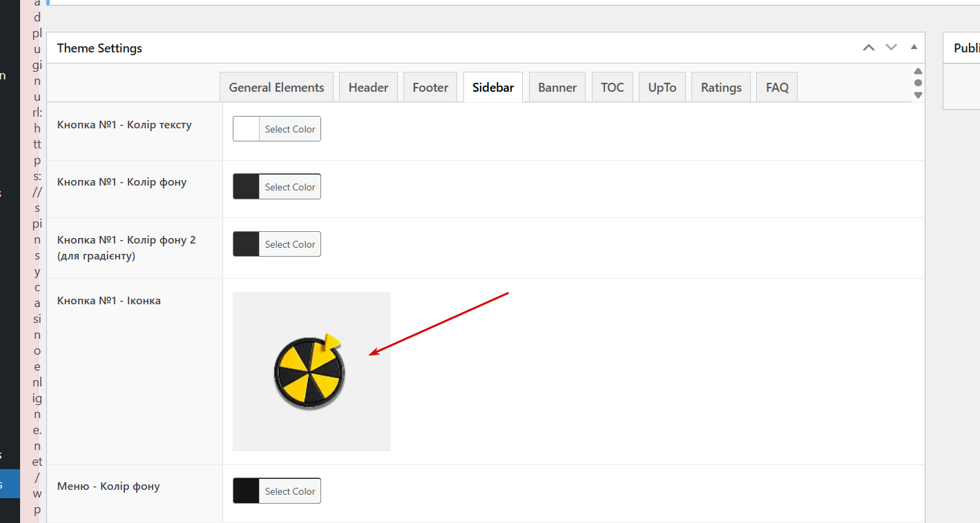Click the round scroll handle beside tabs

point(918,83)
